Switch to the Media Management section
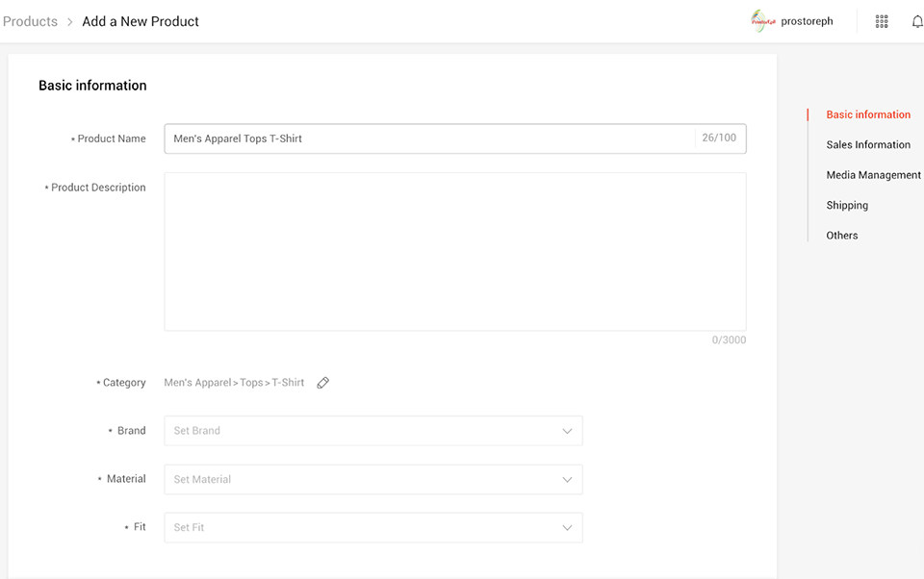 (873, 175)
